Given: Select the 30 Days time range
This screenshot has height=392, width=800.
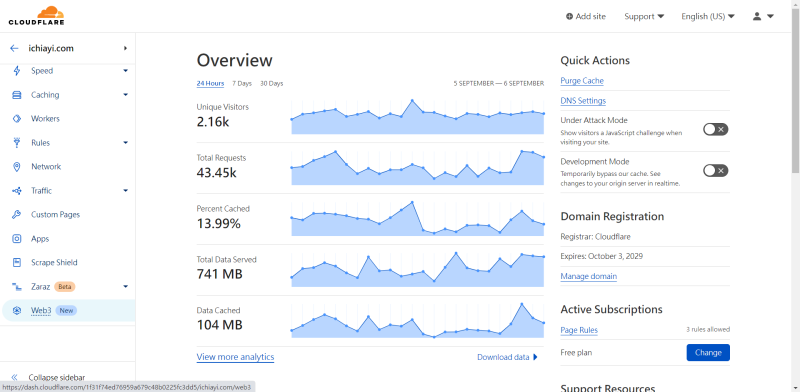Looking at the screenshot, I should pos(271,83).
